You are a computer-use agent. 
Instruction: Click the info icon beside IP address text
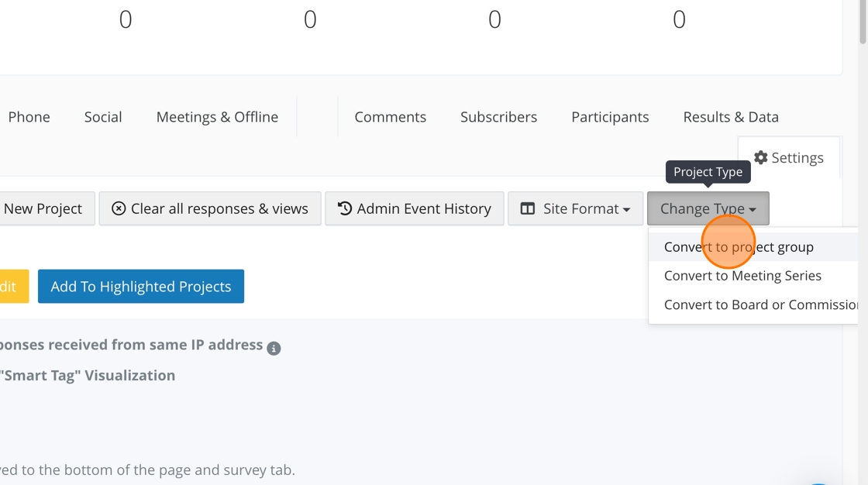click(274, 349)
